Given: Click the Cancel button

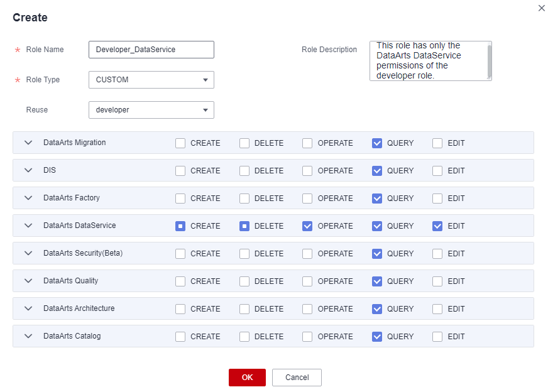Looking at the screenshot, I should coord(297,377).
